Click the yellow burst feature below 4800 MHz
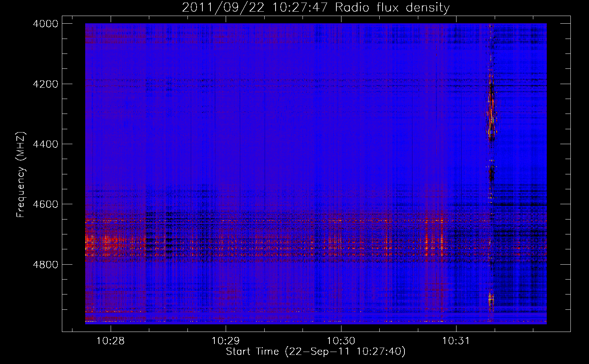Image resolution: width=589 pixels, height=364 pixels. tap(490, 300)
